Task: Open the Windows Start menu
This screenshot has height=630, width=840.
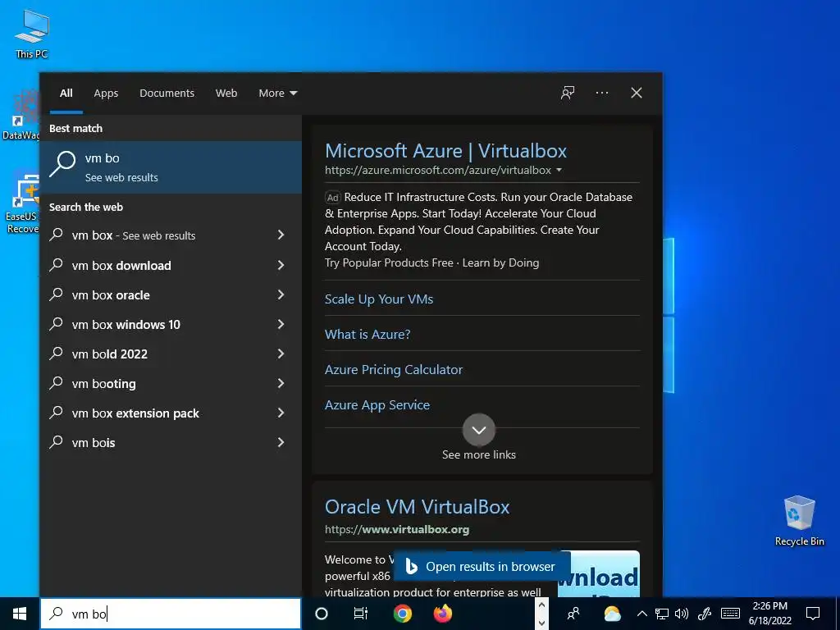Action: pos(20,614)
